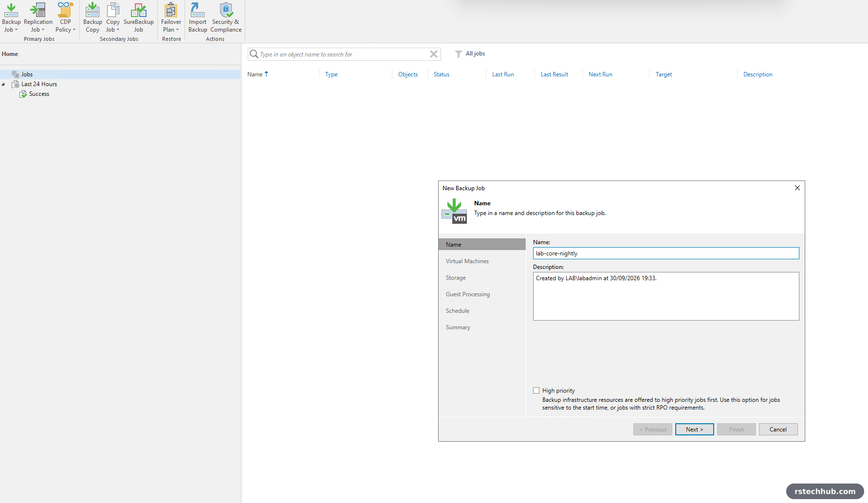Sort jobs by Next Run column
Screen dimensions: 868x503
point(600,74)
